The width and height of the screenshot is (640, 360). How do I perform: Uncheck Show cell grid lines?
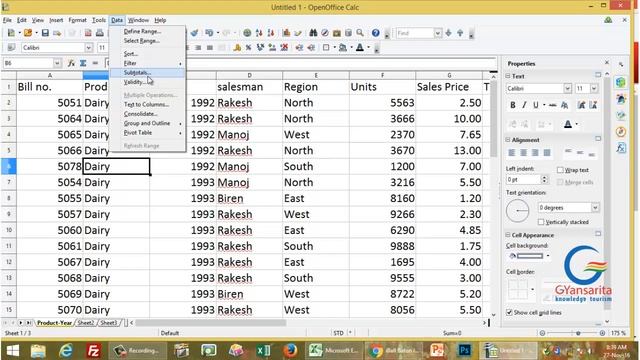[x=509, y=313]
